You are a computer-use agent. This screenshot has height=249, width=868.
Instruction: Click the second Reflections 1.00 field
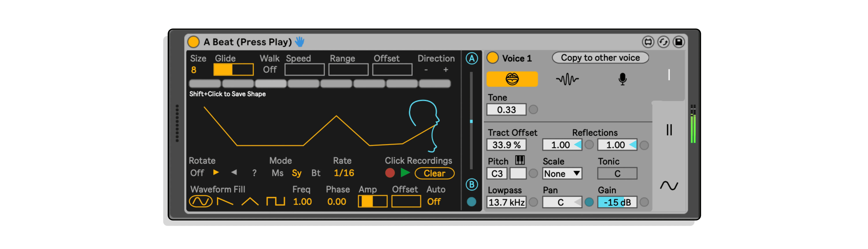[x=617, y=145]
